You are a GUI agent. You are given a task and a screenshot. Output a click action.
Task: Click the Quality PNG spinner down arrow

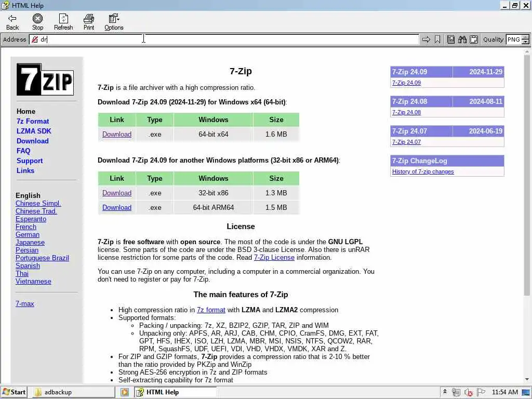point(526,42)
